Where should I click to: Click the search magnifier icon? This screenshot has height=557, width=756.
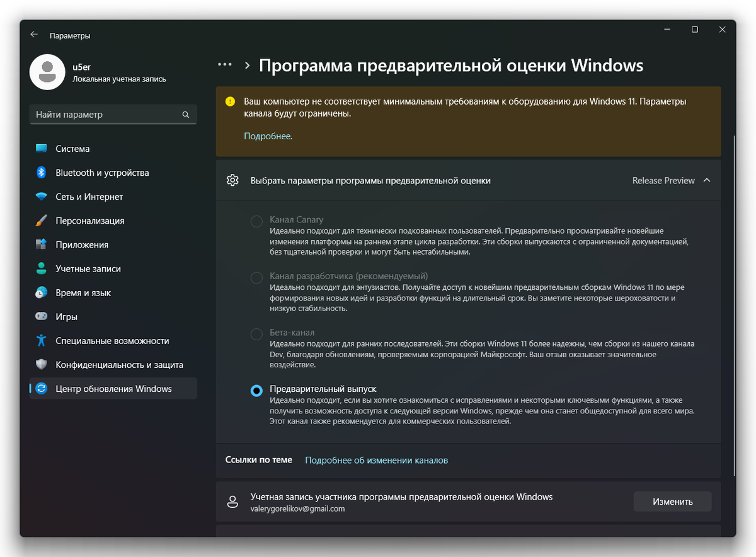click(x=186, y=115)
